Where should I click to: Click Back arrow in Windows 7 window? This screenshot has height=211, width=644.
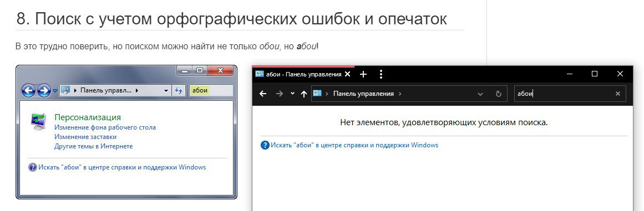[28, 90]
